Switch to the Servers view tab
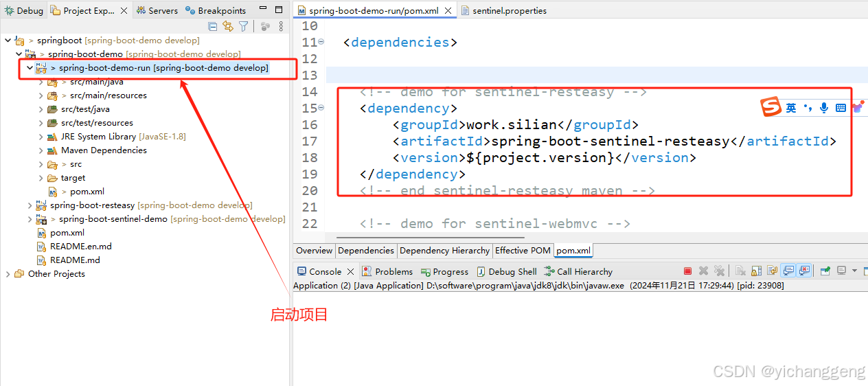This screenshot has height=386, width=868. (x=157, y=10)
